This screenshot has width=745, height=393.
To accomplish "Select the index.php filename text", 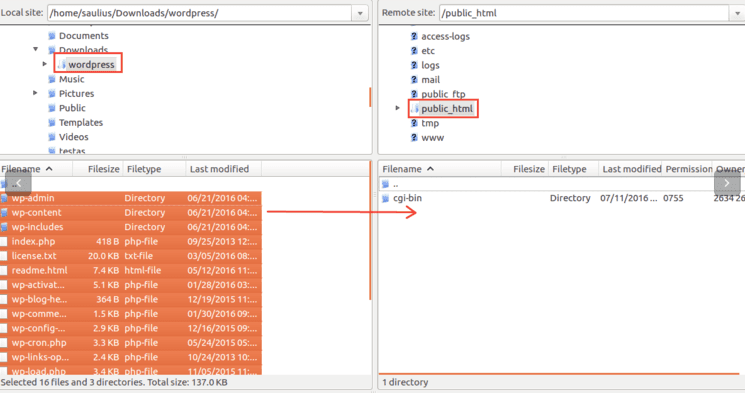I will [33, 241].
